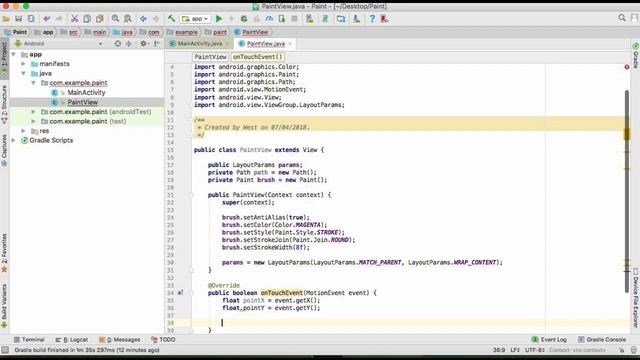The height and width of the screenshot is (360, 640).
Task: Collapse the java folder
Action: tap(23, 73)
